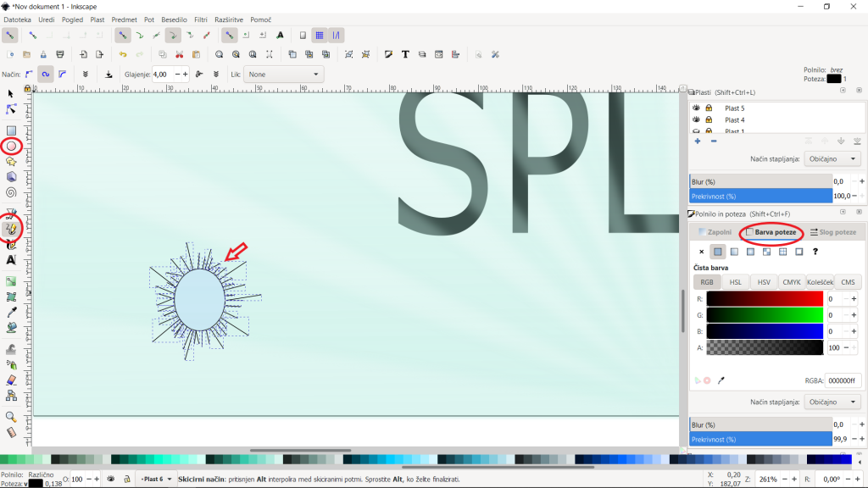Select the Text tool in the toolbox
This screenshot has height=488, width=868.
pos(10,260)
